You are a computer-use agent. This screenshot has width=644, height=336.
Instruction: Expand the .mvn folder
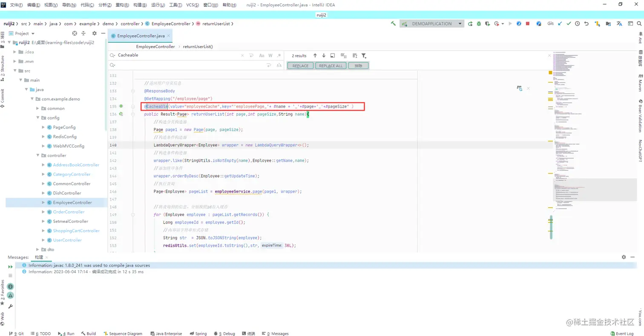[15, 61]
